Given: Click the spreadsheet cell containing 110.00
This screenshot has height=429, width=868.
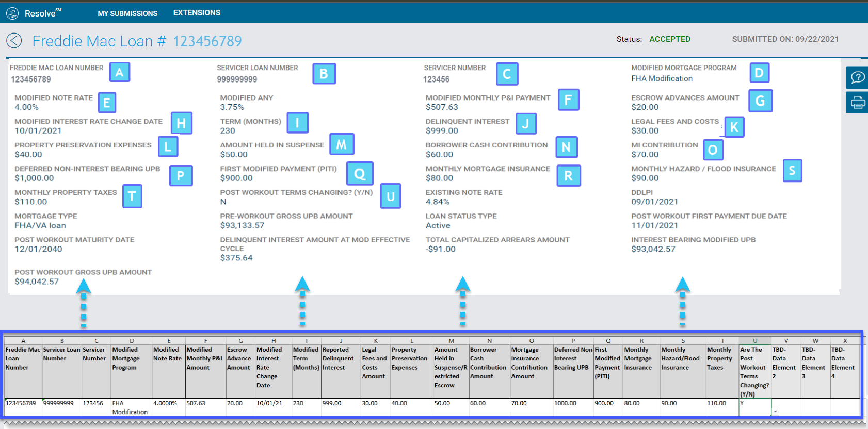Looking at the screenshot, I should point(722,407).
